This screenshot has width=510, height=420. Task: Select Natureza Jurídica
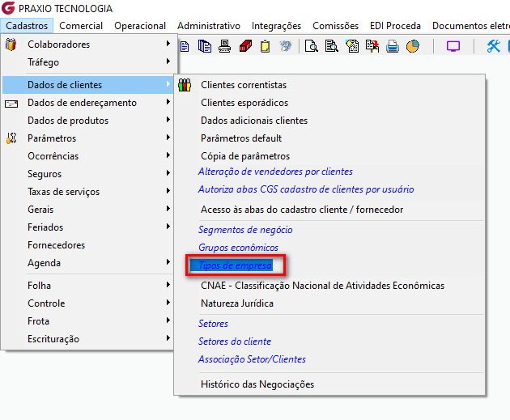(x=236, y=303)
